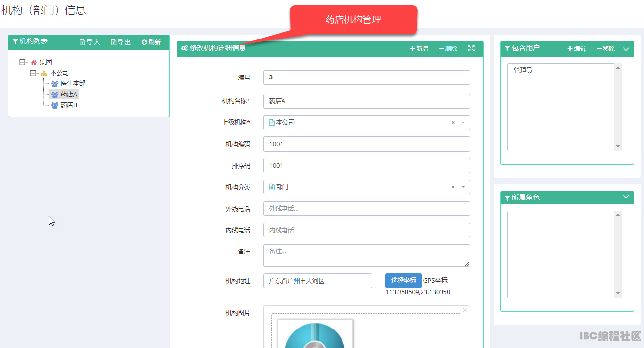Clear the 上级机构 selection with its x
This screenshot has height=348, width=644.
click(453, 123)
